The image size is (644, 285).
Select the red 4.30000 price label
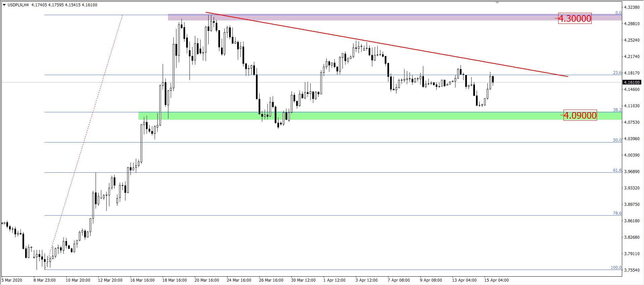575,18
